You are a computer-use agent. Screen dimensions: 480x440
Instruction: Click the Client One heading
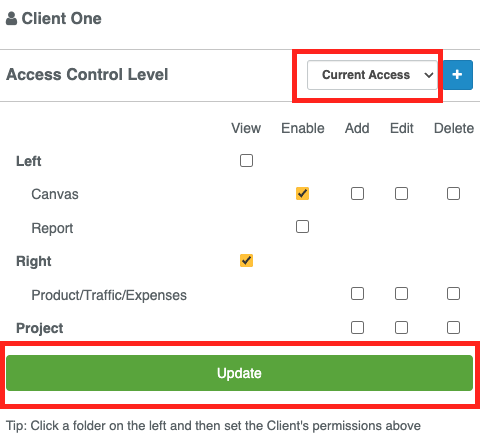click(62, 19)
